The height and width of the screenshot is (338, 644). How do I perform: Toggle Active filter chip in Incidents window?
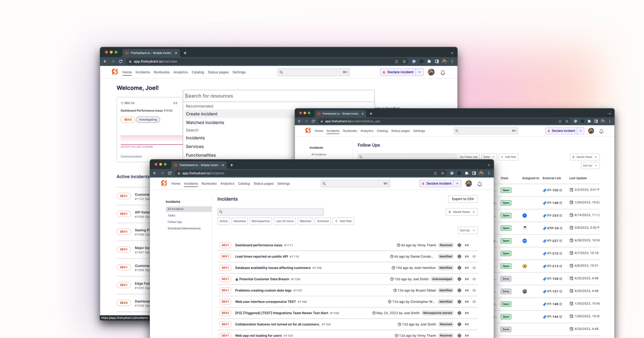click(x=224, y=221)
